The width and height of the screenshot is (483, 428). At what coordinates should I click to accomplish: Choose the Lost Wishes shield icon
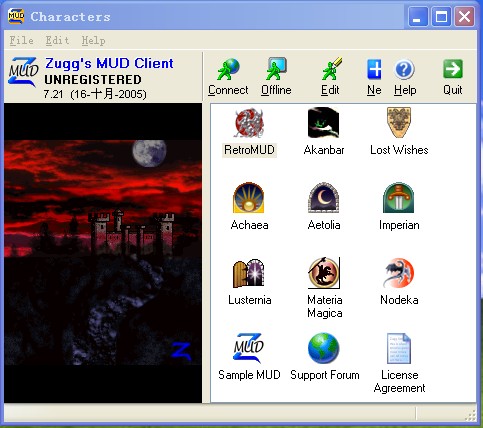click(399, 123)
